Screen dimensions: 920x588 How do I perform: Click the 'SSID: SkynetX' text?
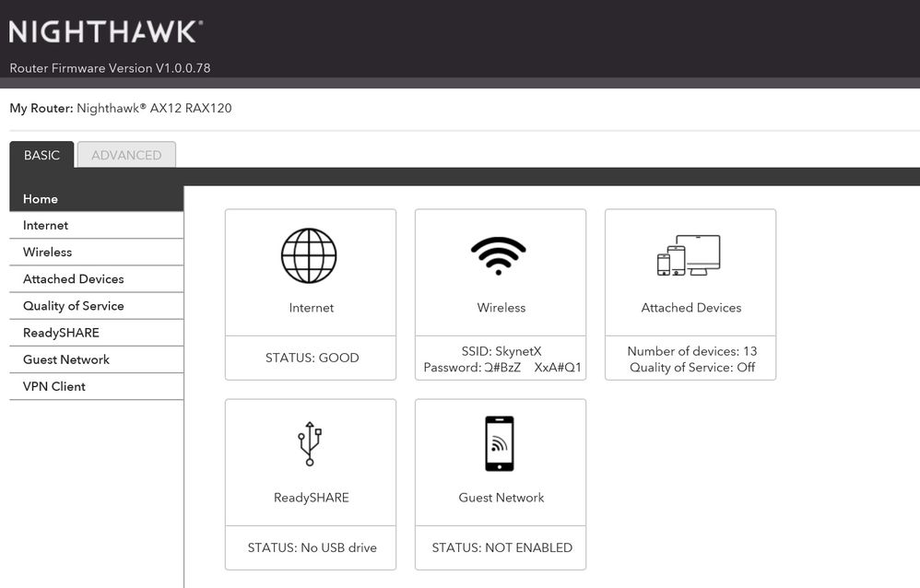pos(501,351)
